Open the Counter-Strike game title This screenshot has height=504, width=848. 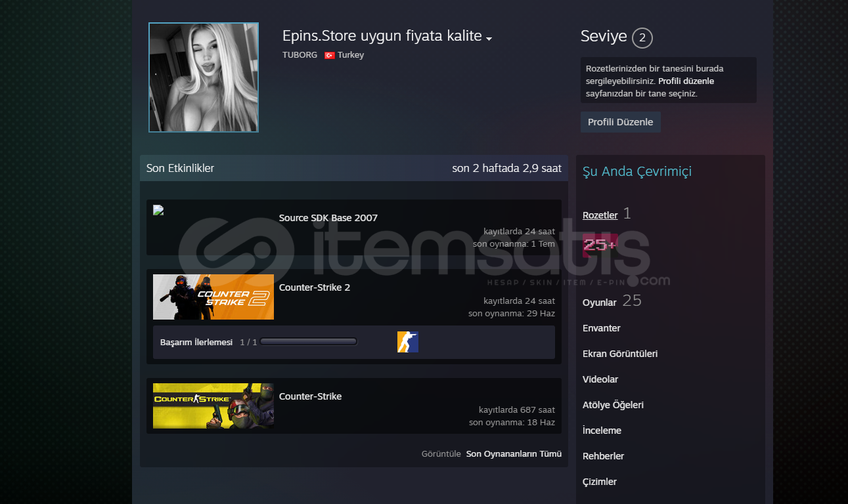pos(310,396)
